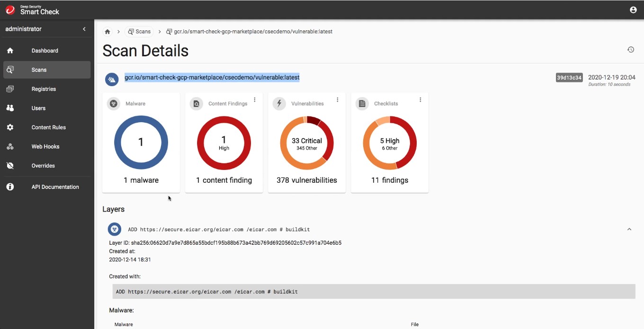
Task: Open Registries from sidebar
Action: [44, 89]
